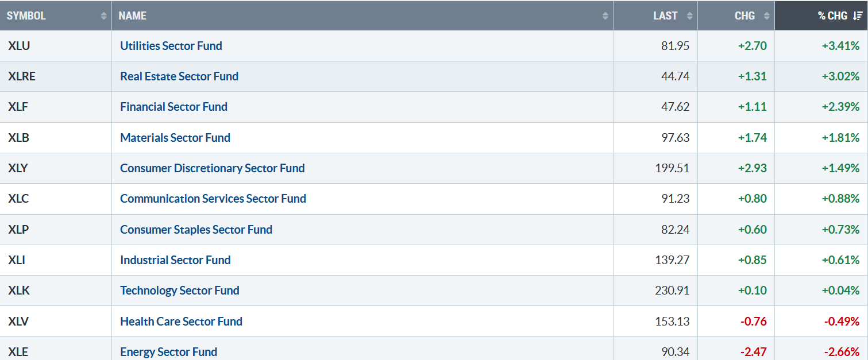The height and width of the screenshot is (360, 868).
Task: Open the Health Care Sector Fund link
Action: (x=182, y=322)
